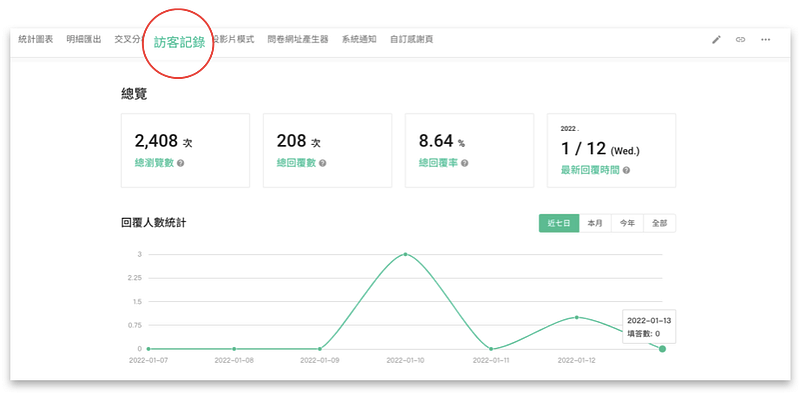Click the 總回覆數 link
The height and width of the screenshot is (400, 800).
[296, 163]
